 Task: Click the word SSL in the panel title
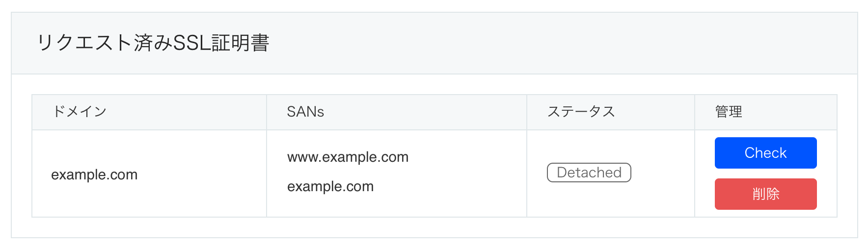[192, 43]
